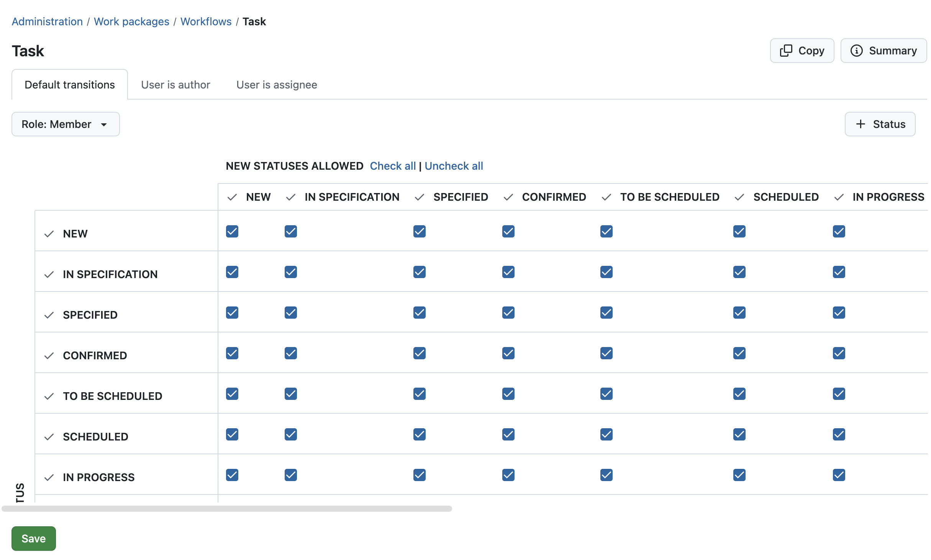Screen dimensions: 931x560
Task: Open the Summary view via its info icon
Action: (x=857, y=50)
